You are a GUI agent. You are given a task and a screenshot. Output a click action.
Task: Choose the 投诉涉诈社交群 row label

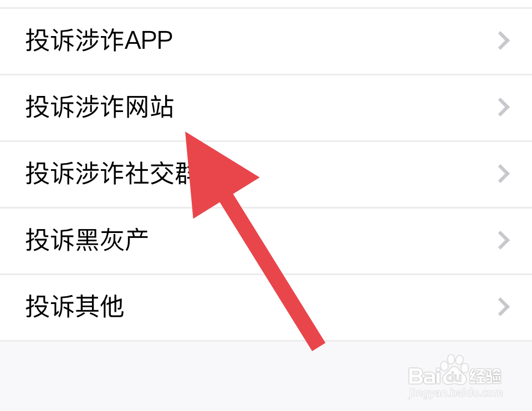point(109,174)
